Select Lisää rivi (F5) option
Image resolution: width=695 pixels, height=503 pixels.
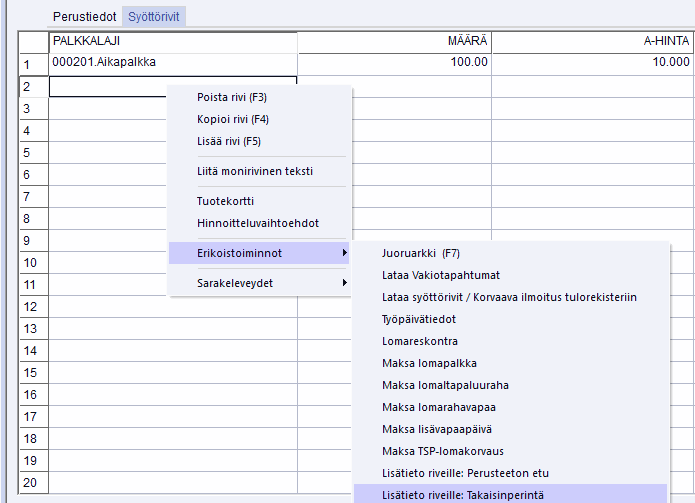[x=229, y=142]
